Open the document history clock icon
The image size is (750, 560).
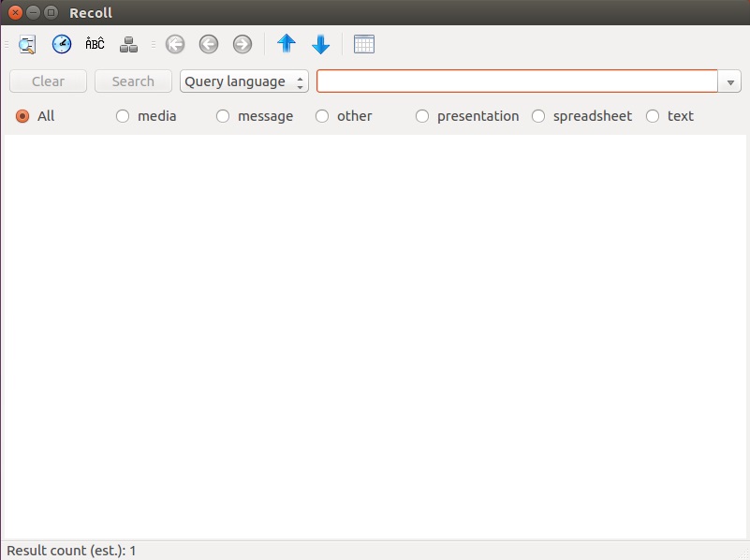click(62, 44)
